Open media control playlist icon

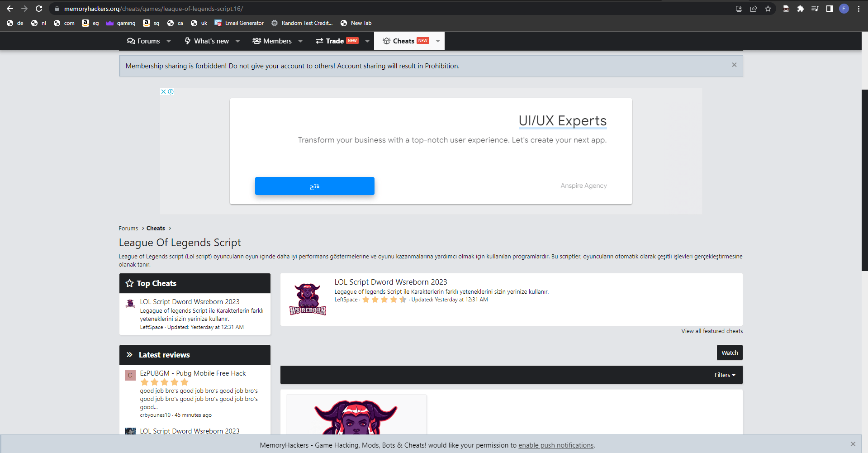click(x=815, y=9)
